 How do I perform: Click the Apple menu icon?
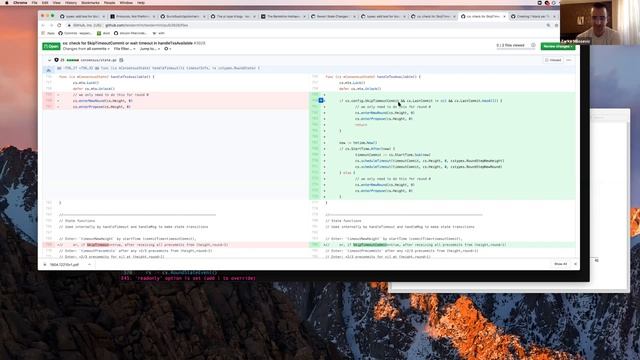click(x=6, y=3)
